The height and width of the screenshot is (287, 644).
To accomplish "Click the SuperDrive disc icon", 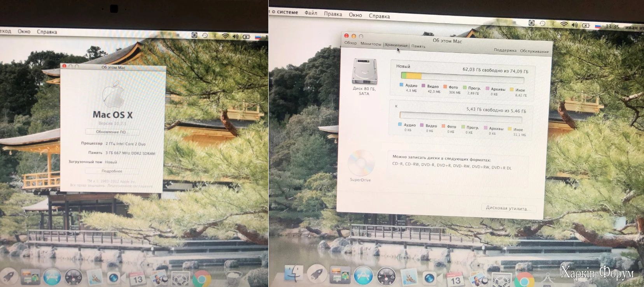I will [361, 163].
